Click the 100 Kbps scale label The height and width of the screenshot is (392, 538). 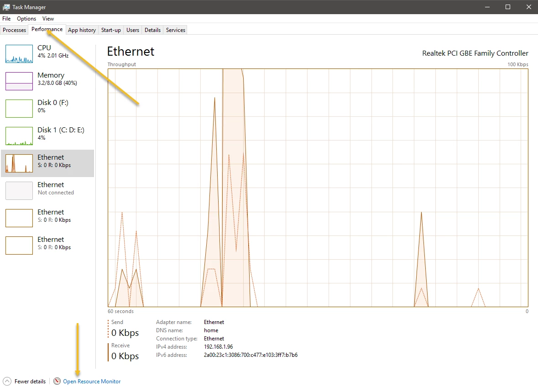click(518, 64)
